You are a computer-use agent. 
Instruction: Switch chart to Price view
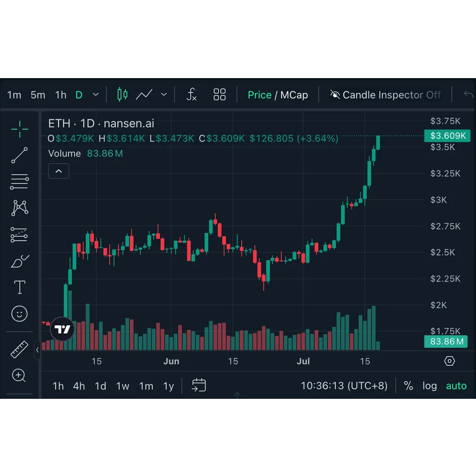click(259, 95)
